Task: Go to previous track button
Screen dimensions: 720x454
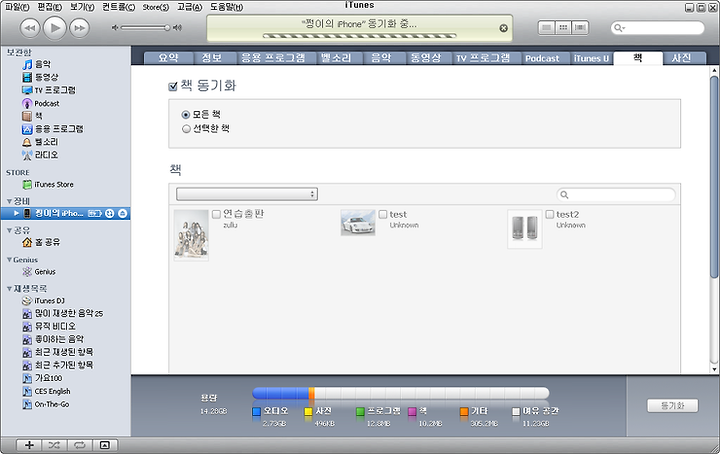Action: [x=30, y=28]
